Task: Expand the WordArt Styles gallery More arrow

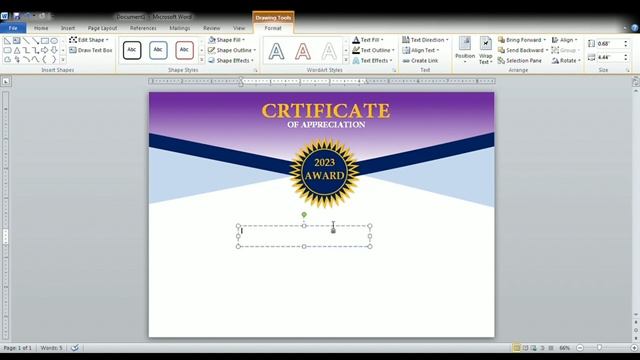Action: 346,60
